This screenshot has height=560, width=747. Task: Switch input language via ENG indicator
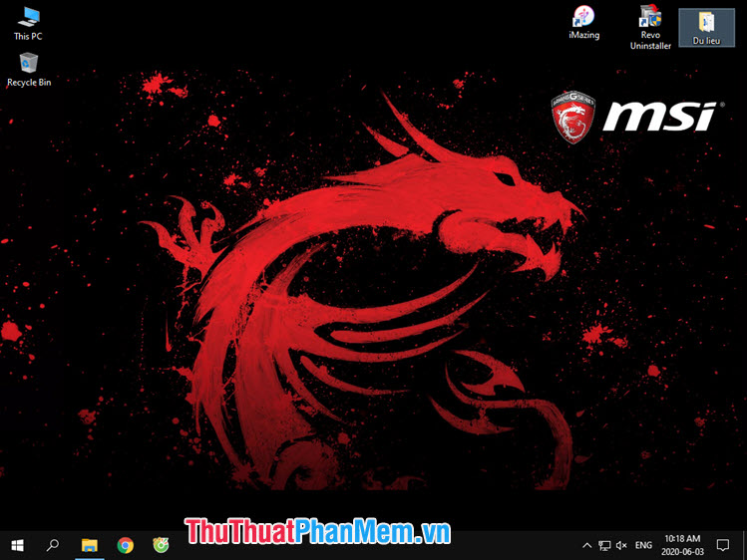(x=643, y=546)
